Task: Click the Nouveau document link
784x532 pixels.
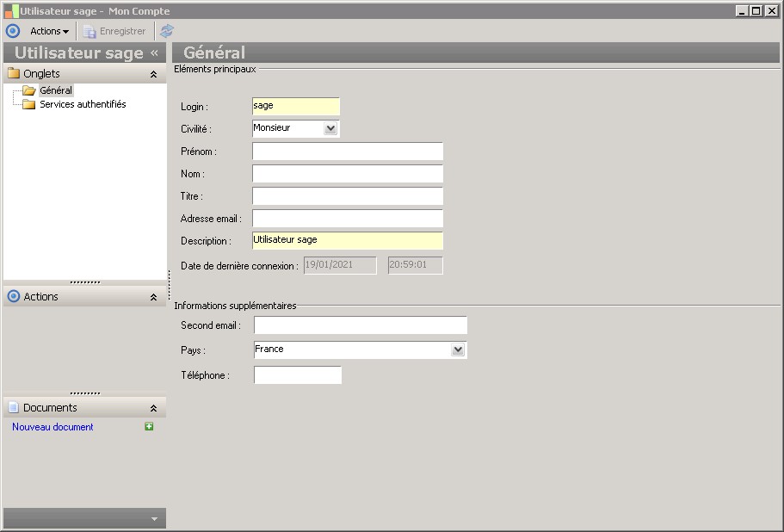Action: click(x=52, y=427)
